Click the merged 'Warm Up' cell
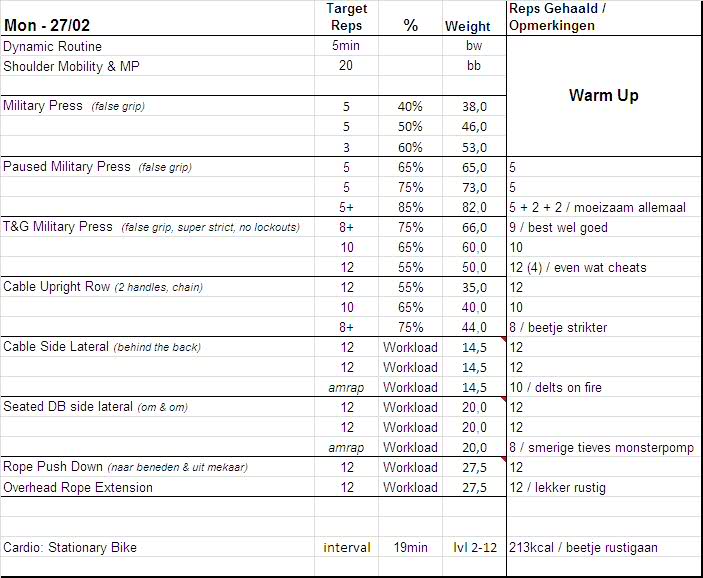The height and width of the screenshot is (578, 703). click(x=603, y=96)
